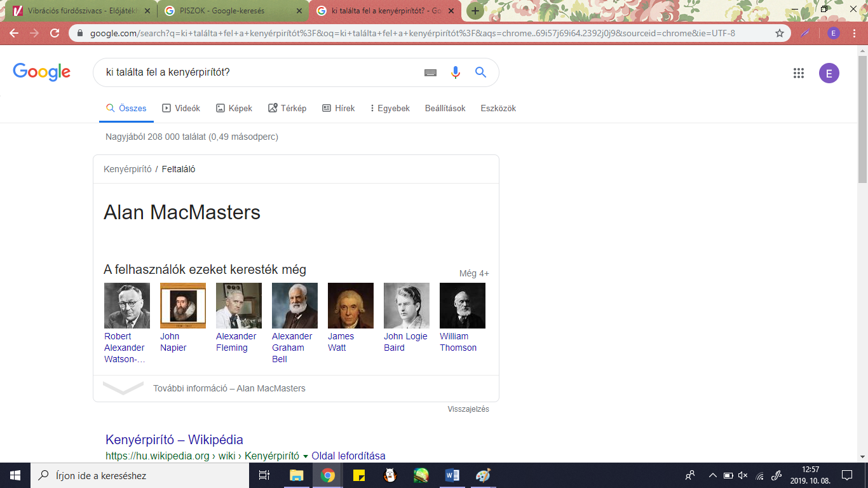Viewport: 868px width, 488px height.
Task: Click the Google logo
Action: pyautogui.click(x=41, y=72)
